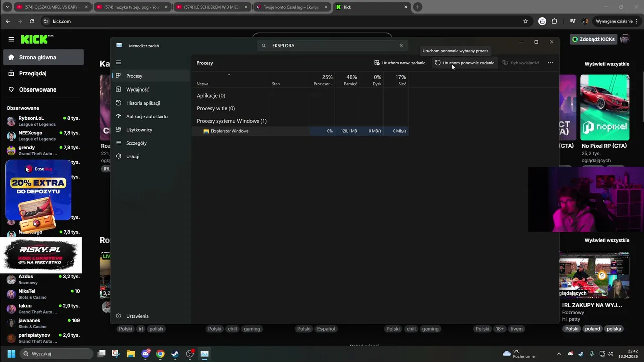
Task: Go to Strona główna on Kick
Action: tap(43, 57)
